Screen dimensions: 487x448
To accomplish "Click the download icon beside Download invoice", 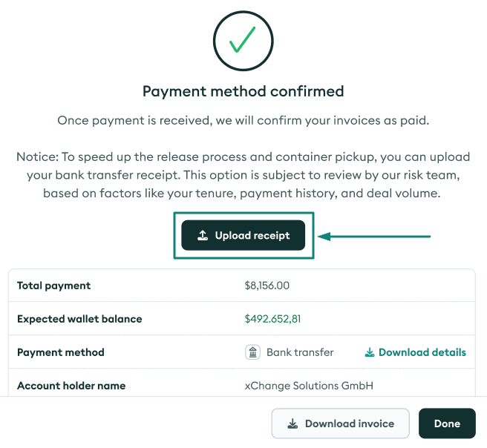I will tap(292, 424).
